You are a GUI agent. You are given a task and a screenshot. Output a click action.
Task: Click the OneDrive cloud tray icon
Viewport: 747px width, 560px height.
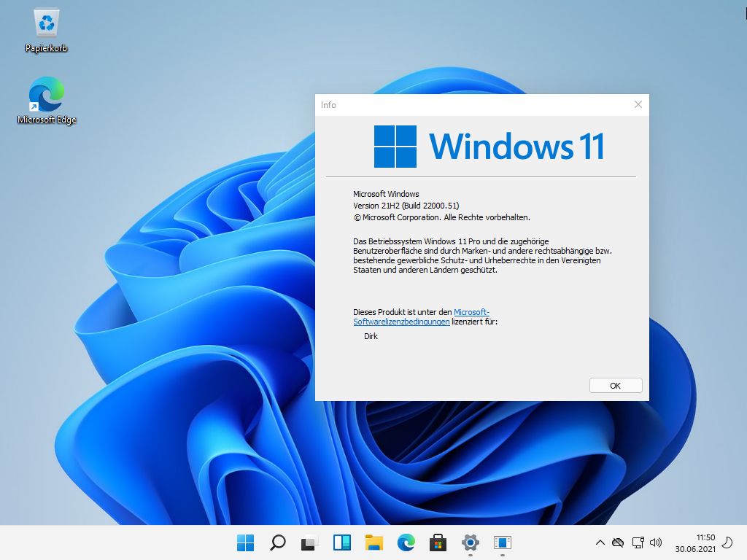pyautogui.click(x=618, y=542)
